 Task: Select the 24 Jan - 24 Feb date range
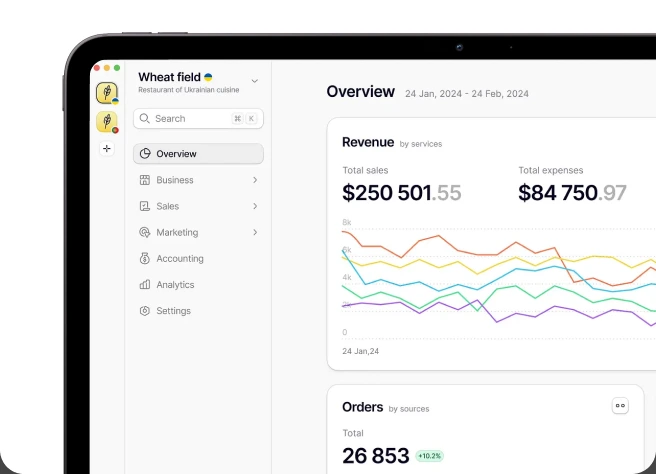coord(466,94)
